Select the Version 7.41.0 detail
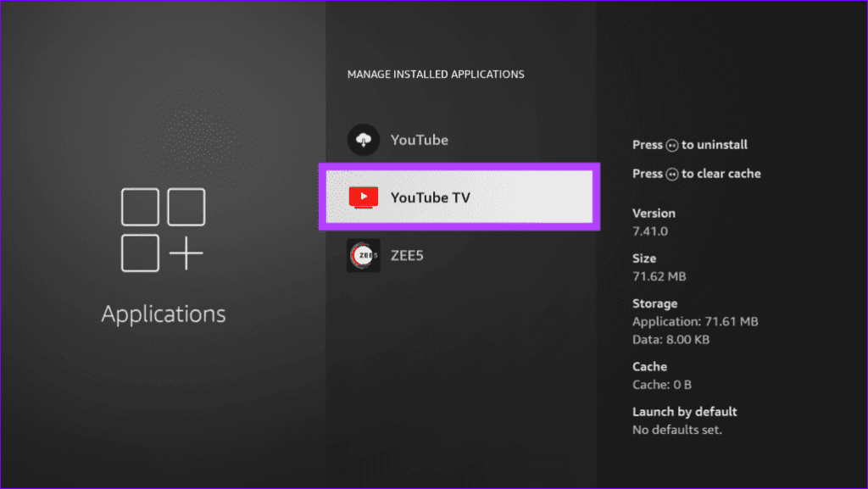The image size is (868, 489). [650, 221]
